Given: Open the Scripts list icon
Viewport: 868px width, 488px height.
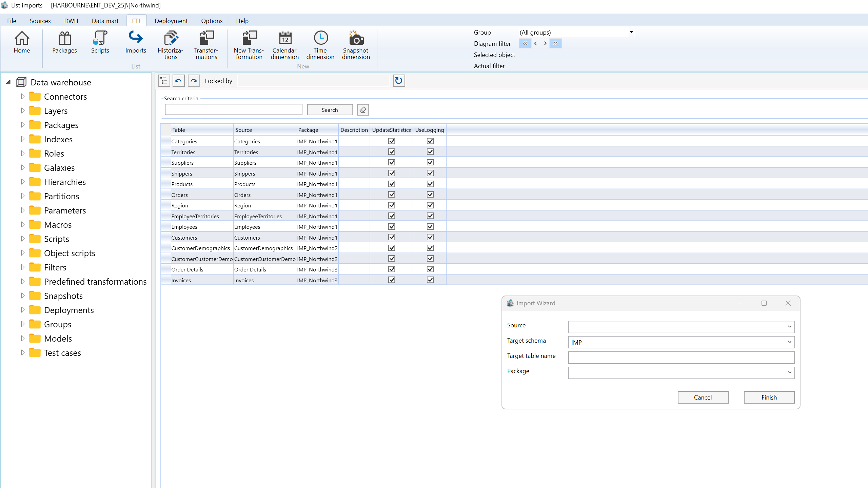Looking at the screenshot, I should click(x=100, y=42).
